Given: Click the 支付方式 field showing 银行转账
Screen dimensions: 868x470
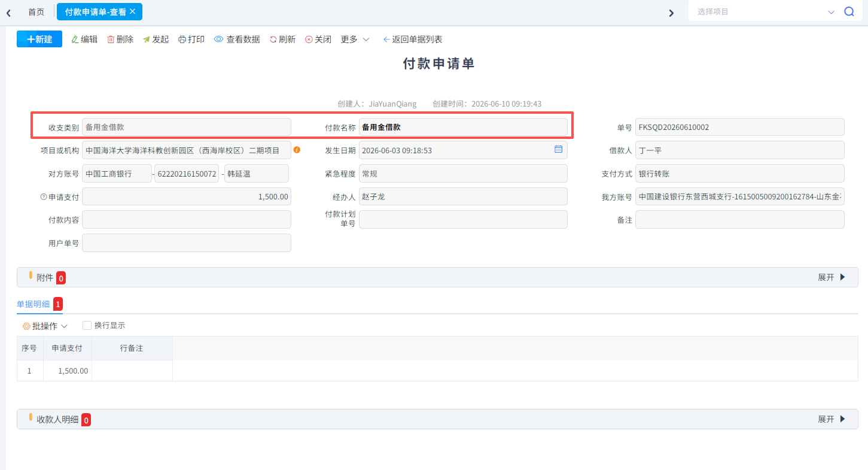Looking at the screenshot, I should pyautogui.click(x=740, y=174).
